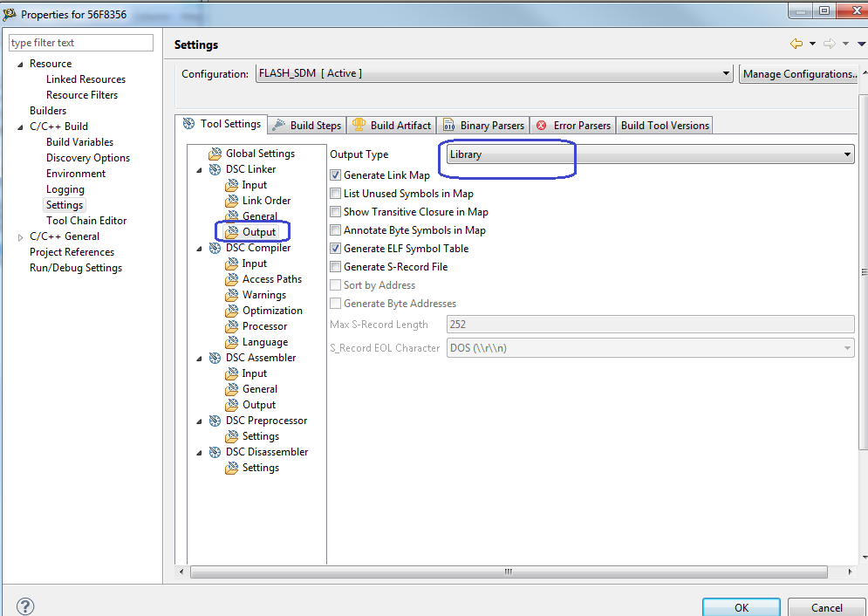Click the Optimization folder icon
The height and width of the screenshot is (616, 868).
pyautogui.click(x=231, y=311)
